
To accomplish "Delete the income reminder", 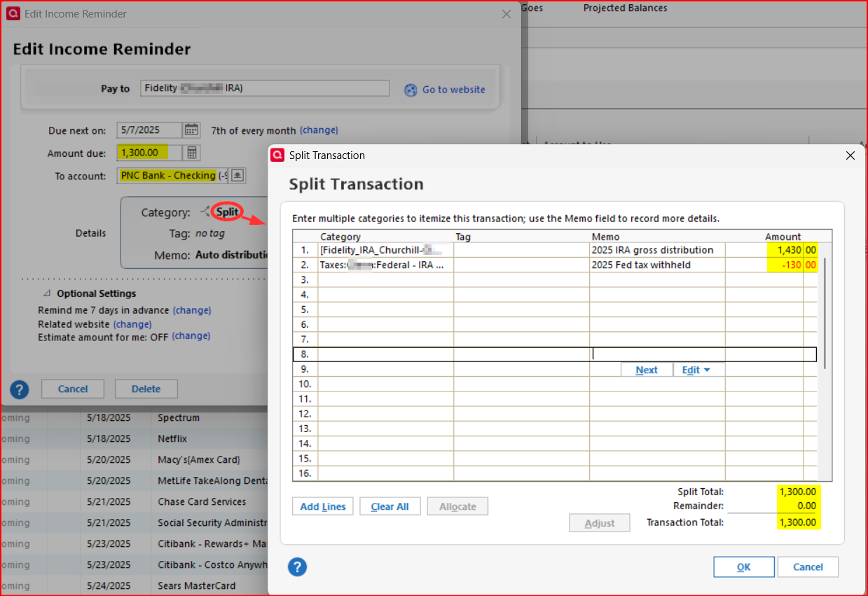I will (146, 389).
